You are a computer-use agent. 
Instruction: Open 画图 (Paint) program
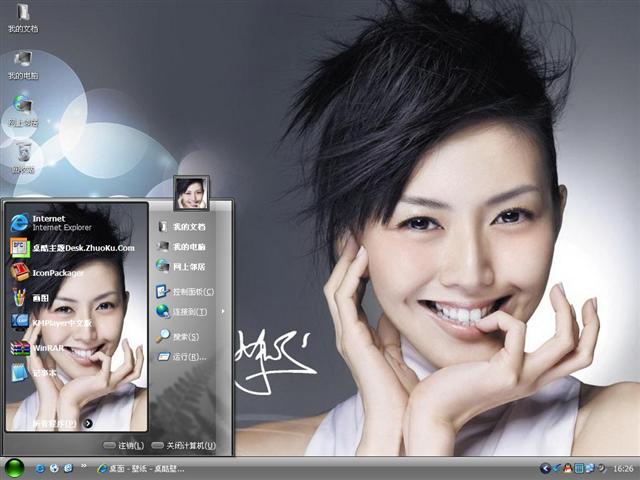point(40,298)
